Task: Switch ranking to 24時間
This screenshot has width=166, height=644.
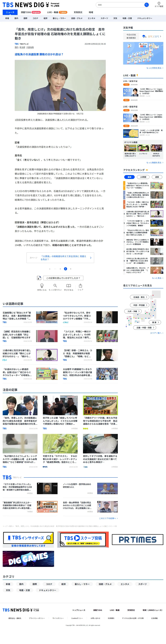Action: point(143,177)
